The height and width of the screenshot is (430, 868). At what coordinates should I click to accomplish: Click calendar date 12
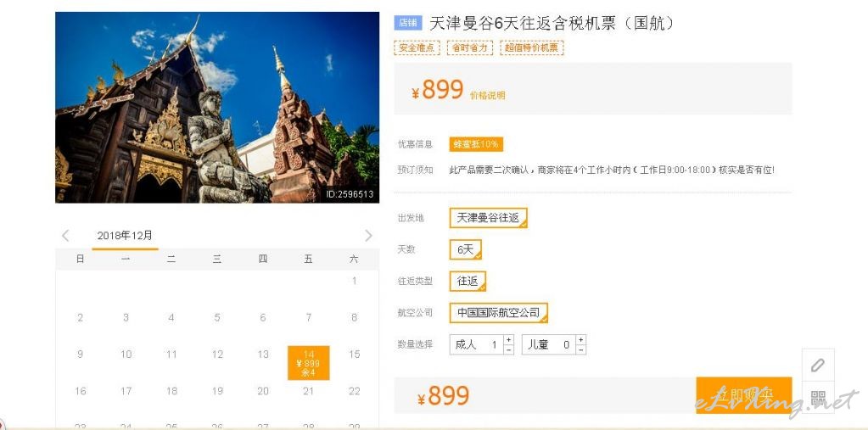tap(217, 355)
